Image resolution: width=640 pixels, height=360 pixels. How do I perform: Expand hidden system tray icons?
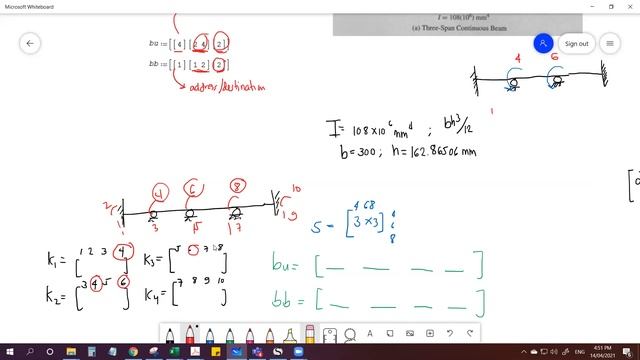pos(524,351)
